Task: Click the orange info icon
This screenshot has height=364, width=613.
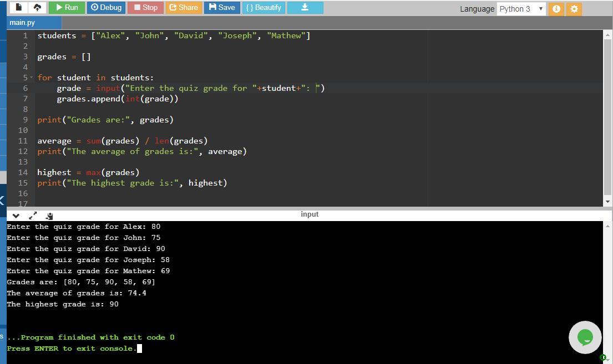Action: click(556, 9)
